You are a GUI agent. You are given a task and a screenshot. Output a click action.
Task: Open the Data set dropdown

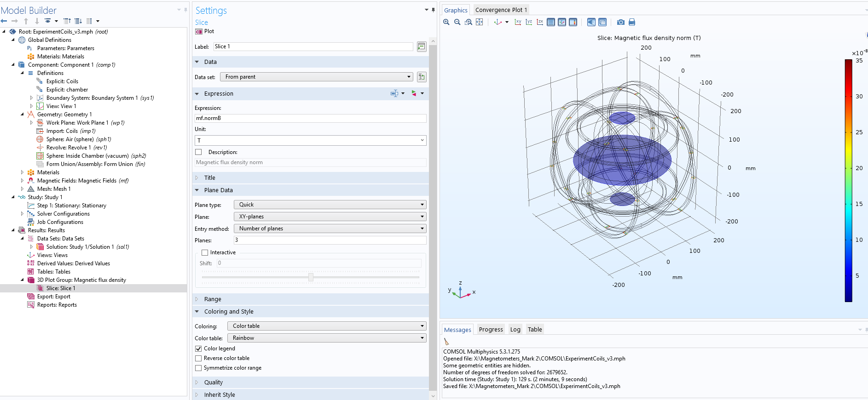(316, 77)
